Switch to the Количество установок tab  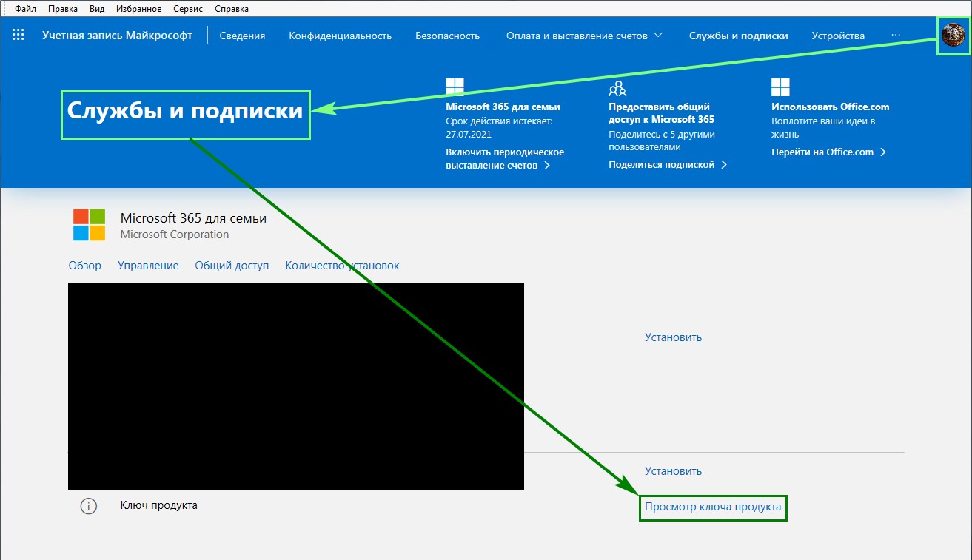(342, 266)
